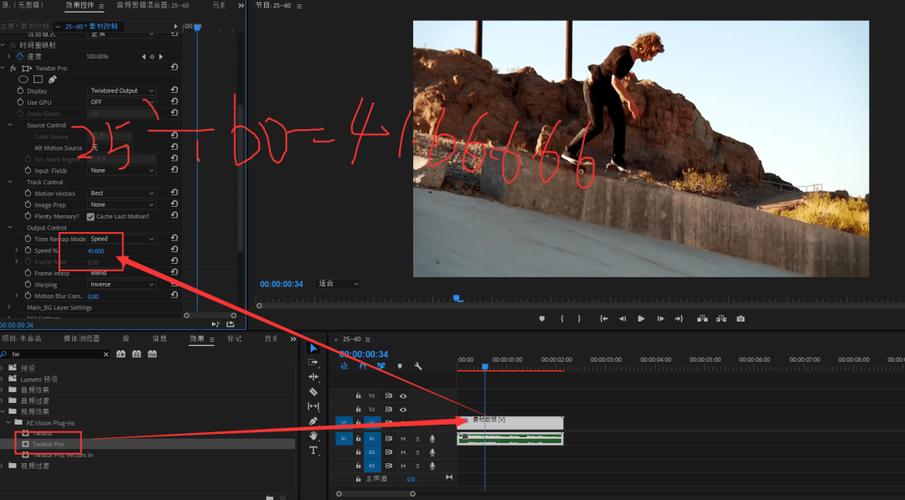Select the Slip tool
The image size is (905, 500).
point(313,406)
